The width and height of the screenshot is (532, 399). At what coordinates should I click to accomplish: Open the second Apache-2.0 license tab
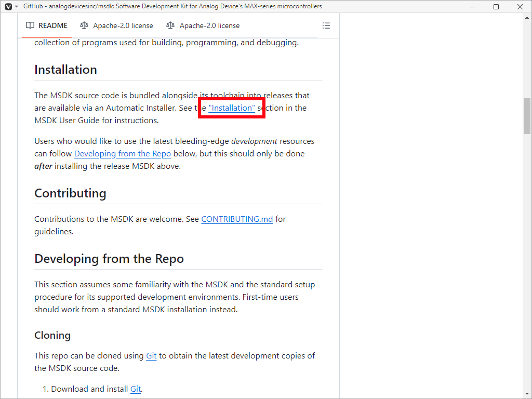203,25
